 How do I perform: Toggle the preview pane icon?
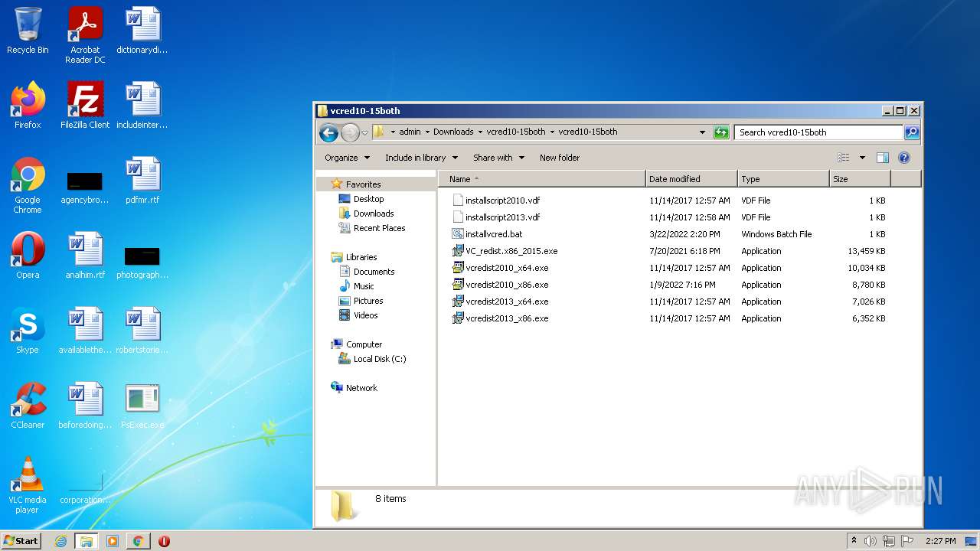coord(882,158)
